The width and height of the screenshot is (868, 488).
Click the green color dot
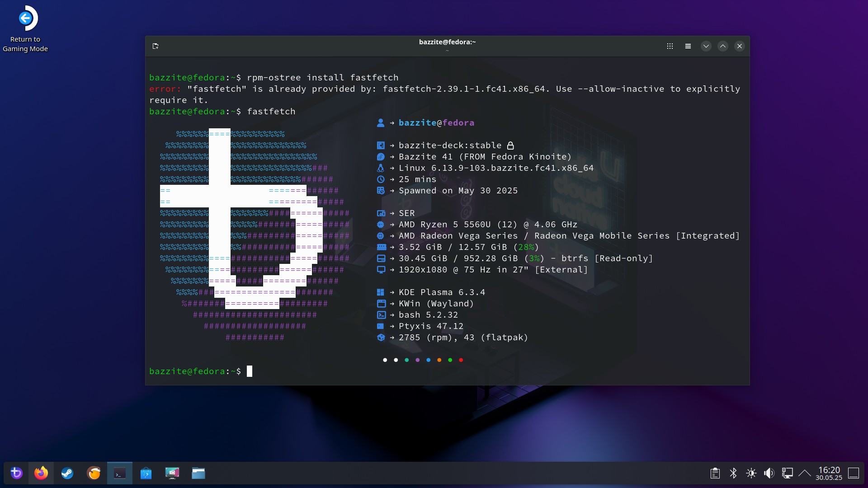click(450, 360)
